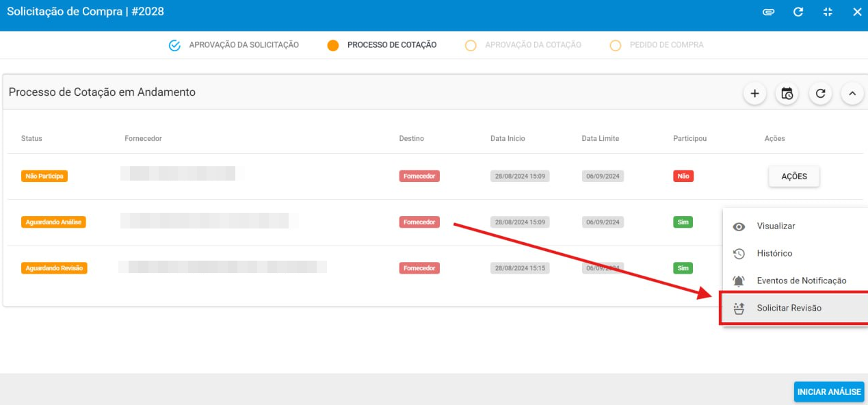
Task: Click the Solicitação de Compra #2028 title
Action: pos(86,12)
